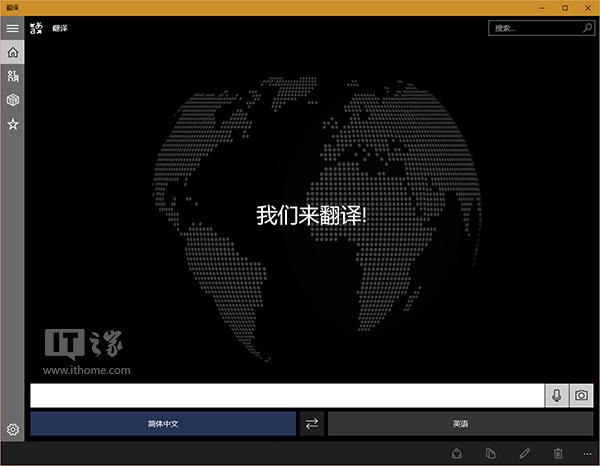The image size is (600, 466).
Task: Click the search box at top right
Action: (x=532, y=28)
